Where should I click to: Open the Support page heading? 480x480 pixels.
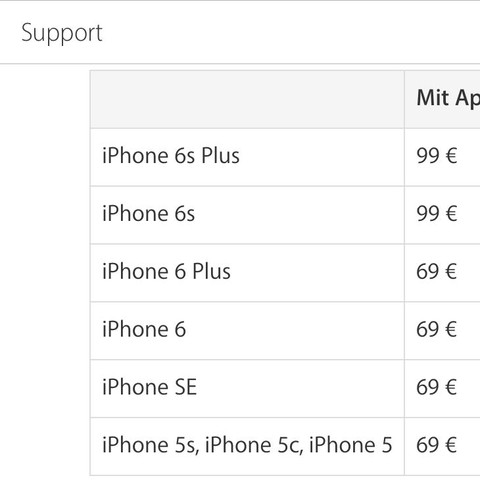(x=62, y=33)
